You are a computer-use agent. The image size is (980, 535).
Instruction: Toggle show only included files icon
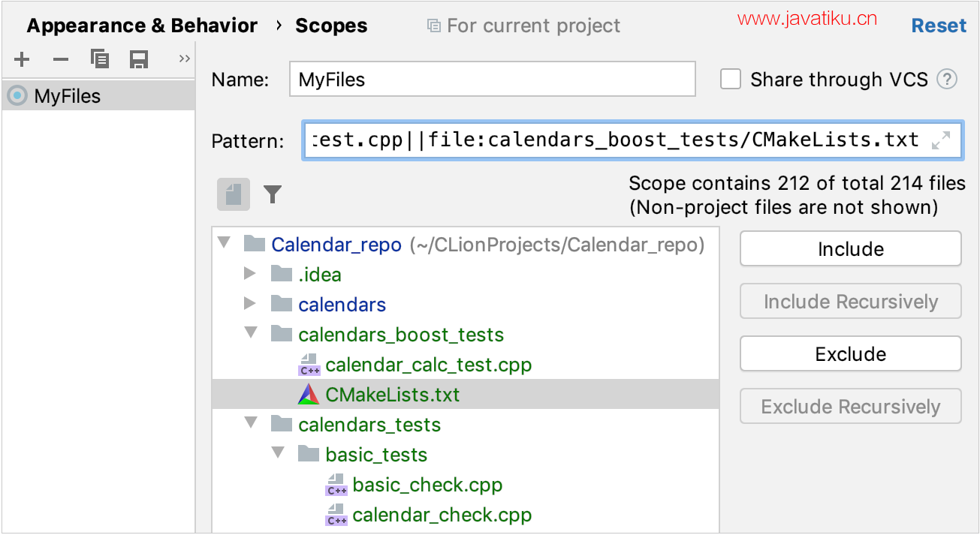(x=234, y=195)
